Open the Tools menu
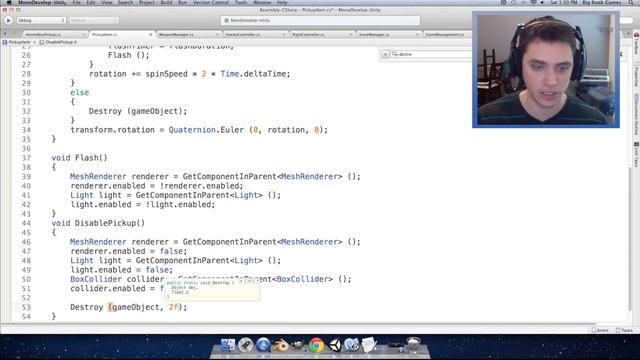This screenshot has width=640, height=360. (x=241, y=2)
